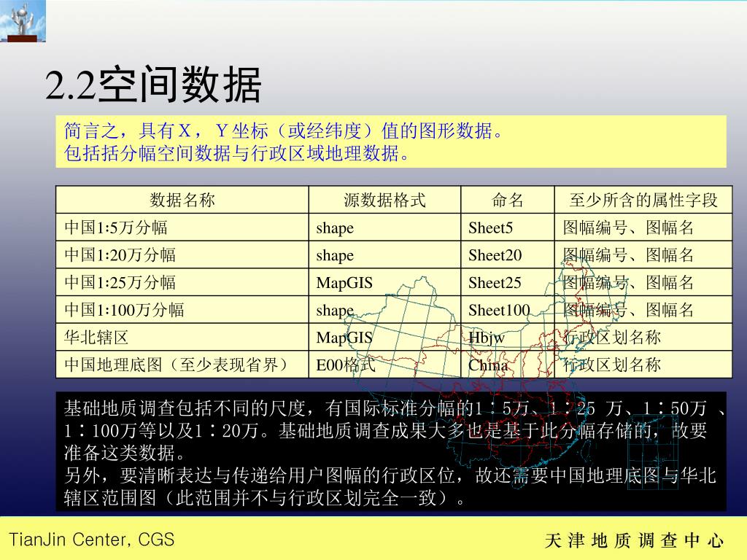747x560 pixels.
Task: Click the footer text "天津地质调查中心"
Action: tap(634, 540)
